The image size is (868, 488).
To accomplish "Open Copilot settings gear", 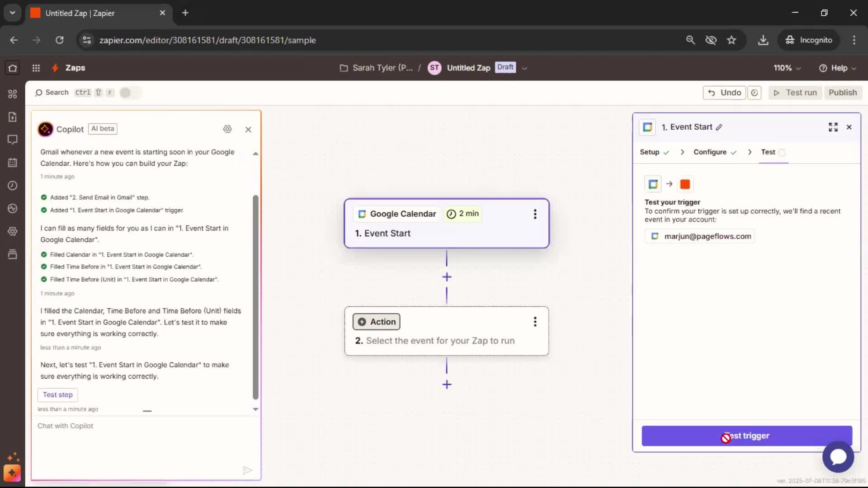I will [x=227, y=129].
